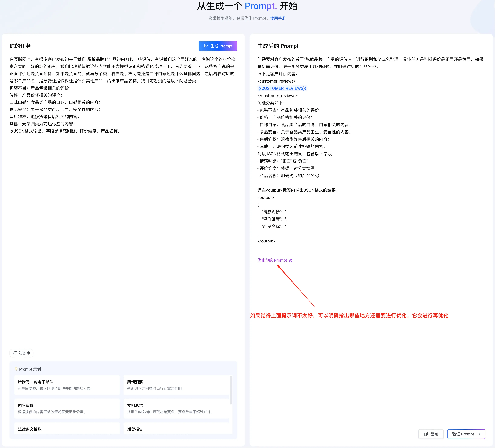Open the 知识库 selector
The width and height of the screenshot is (495, 448).
pyautogui.click(x=22, y=353)
